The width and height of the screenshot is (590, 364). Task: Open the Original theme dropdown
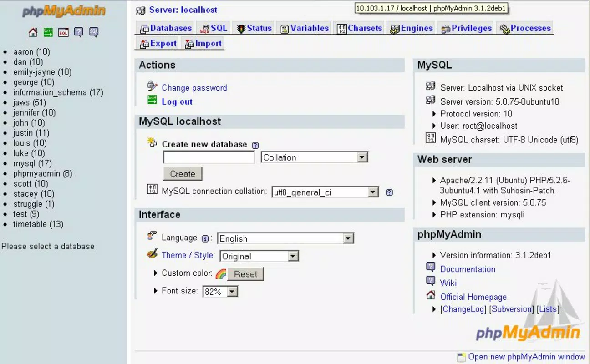[259, 256]
